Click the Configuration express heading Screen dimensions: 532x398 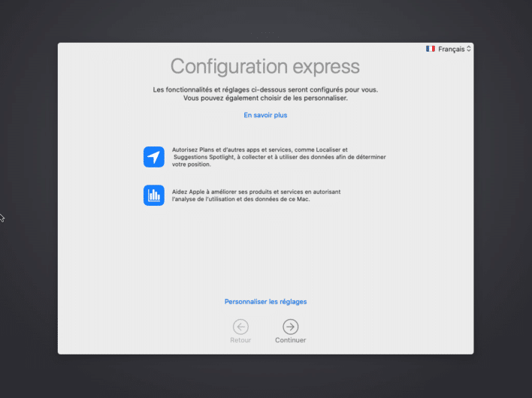265,66
